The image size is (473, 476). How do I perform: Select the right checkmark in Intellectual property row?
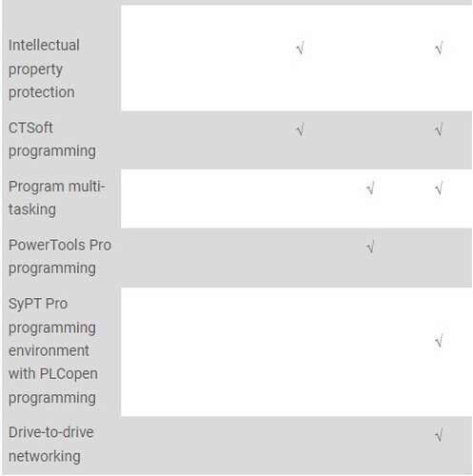click(439, 49)
